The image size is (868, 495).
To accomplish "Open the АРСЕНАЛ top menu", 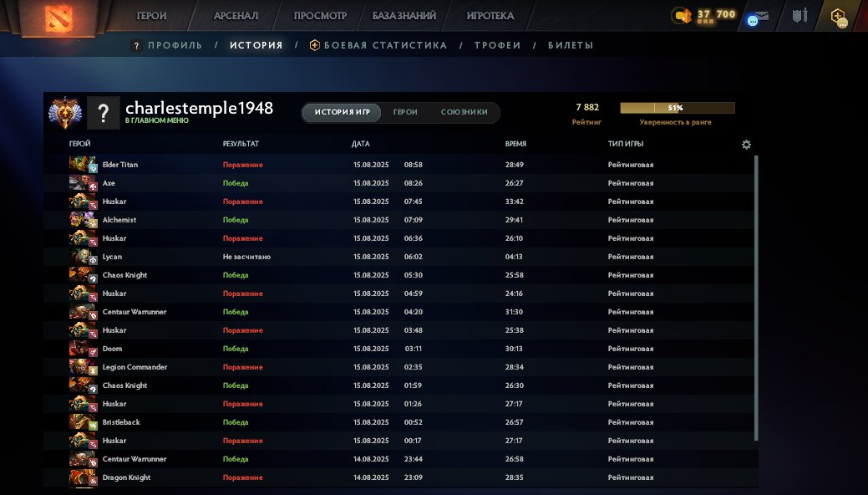I will (x=236, y=16).
